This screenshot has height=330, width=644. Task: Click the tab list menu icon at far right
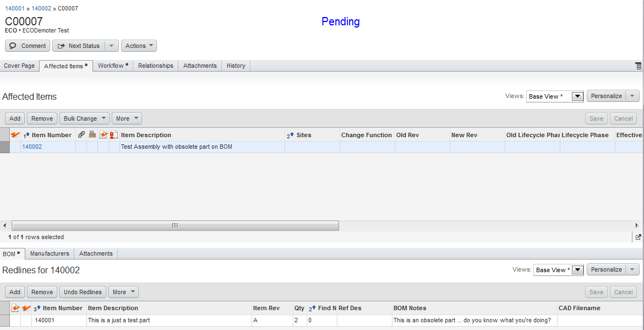click(x=638, y=66)
